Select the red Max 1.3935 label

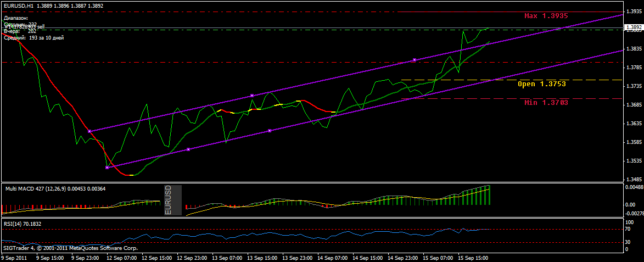click(546, 16)
